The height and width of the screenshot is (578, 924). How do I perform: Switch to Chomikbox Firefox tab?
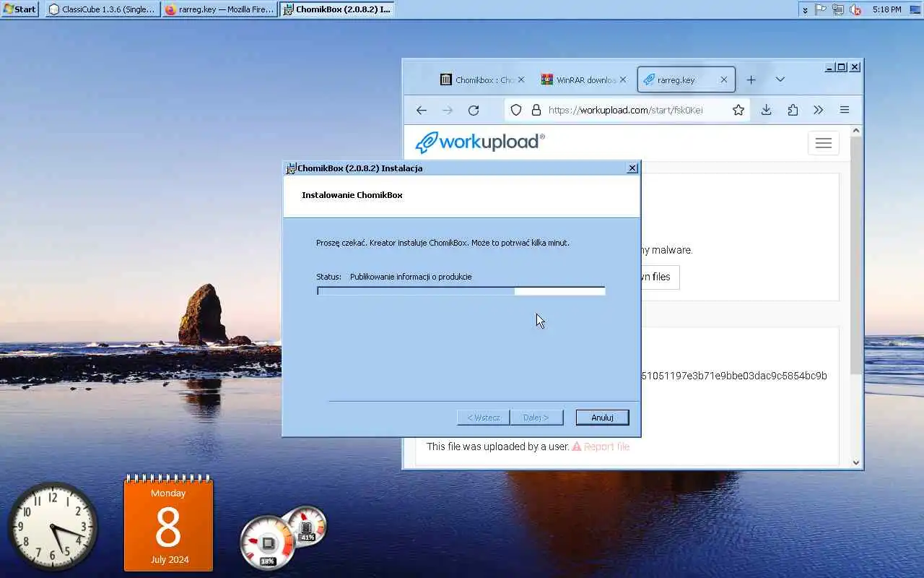[482, 80]
